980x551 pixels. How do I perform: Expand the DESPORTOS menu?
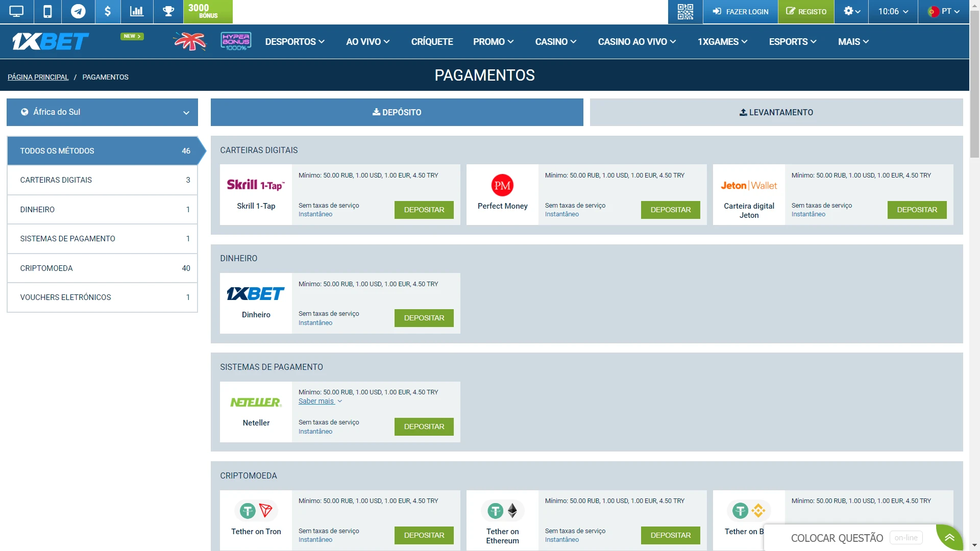[x=295, y=42]
